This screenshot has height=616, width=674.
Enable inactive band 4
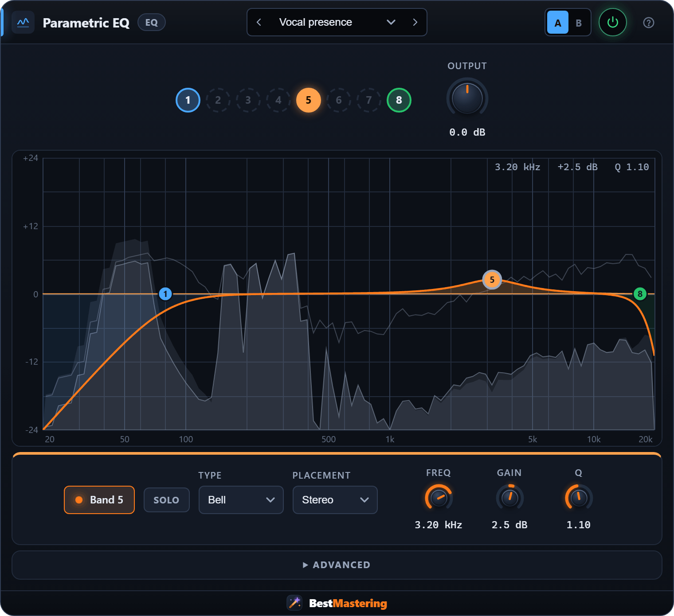tap(278, 100)
